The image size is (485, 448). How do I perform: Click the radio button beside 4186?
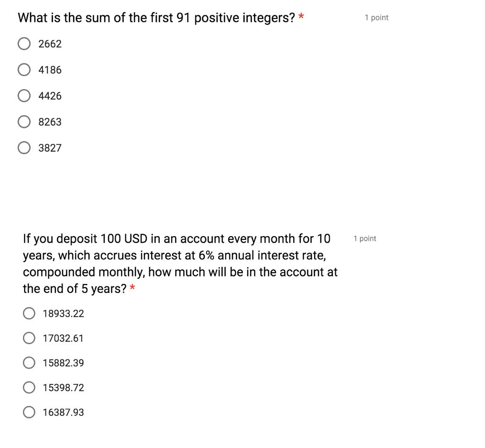tap(24, 70)
